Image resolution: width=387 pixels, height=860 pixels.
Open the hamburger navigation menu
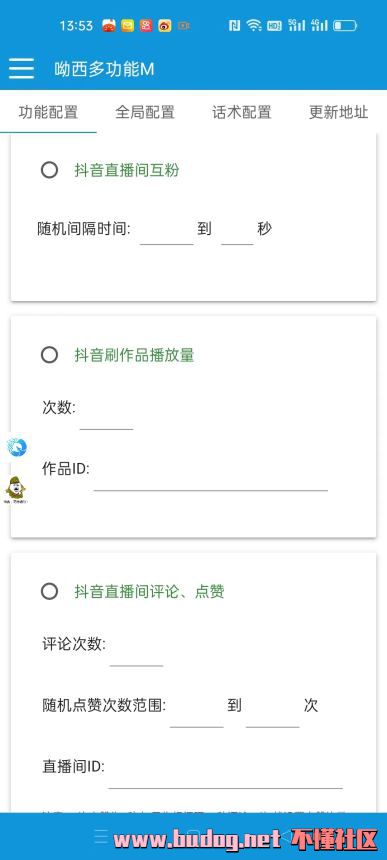21,69
